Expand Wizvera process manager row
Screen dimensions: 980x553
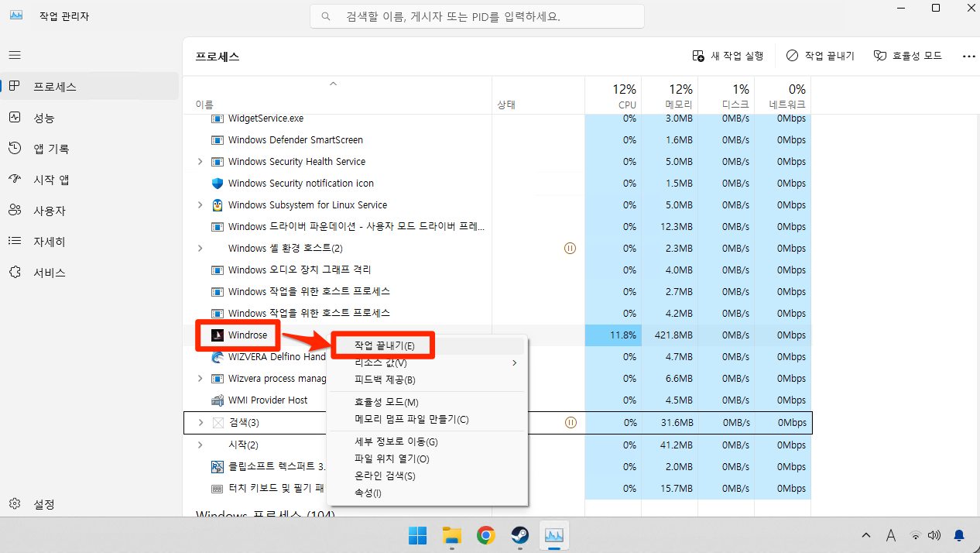[x=200, y=379]
